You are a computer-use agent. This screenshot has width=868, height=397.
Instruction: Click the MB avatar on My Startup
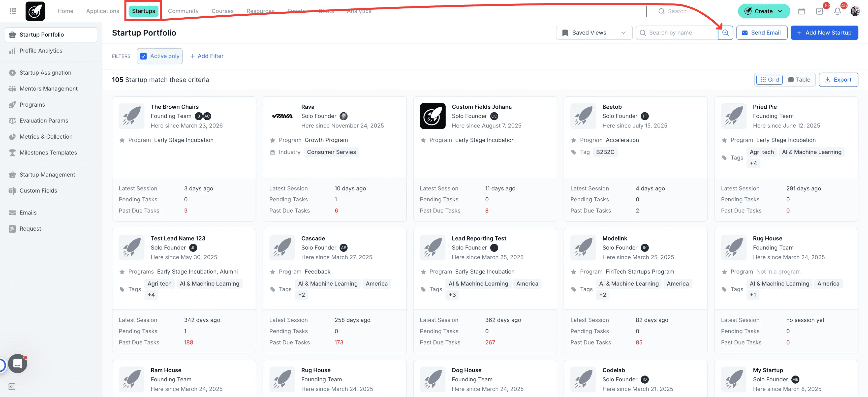[x=795, y=379]
